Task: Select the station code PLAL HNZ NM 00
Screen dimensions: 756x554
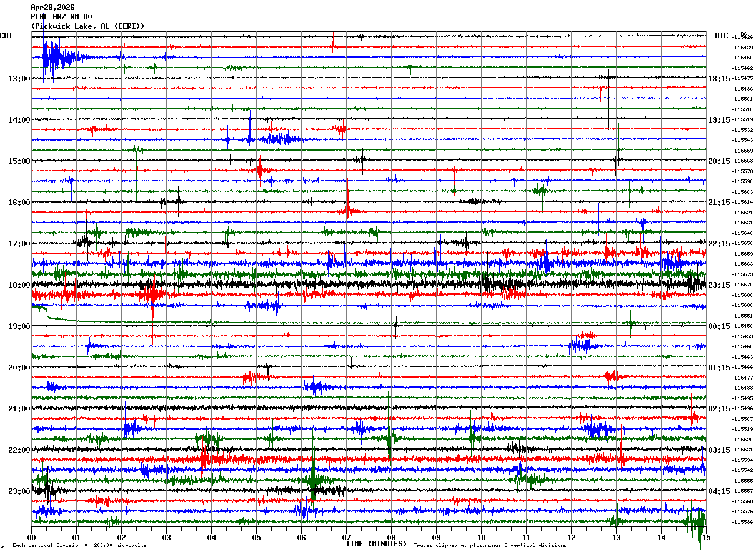Action: tap(61, 17)
